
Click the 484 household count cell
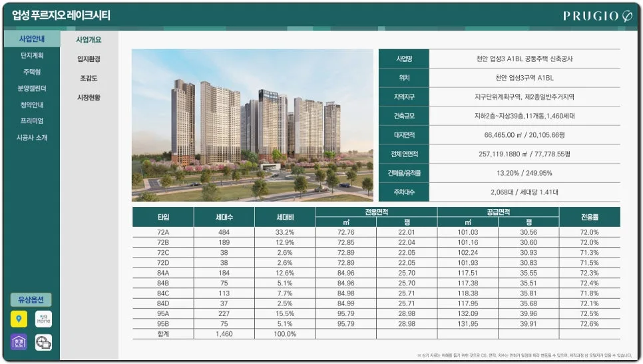tap(224, 232)
